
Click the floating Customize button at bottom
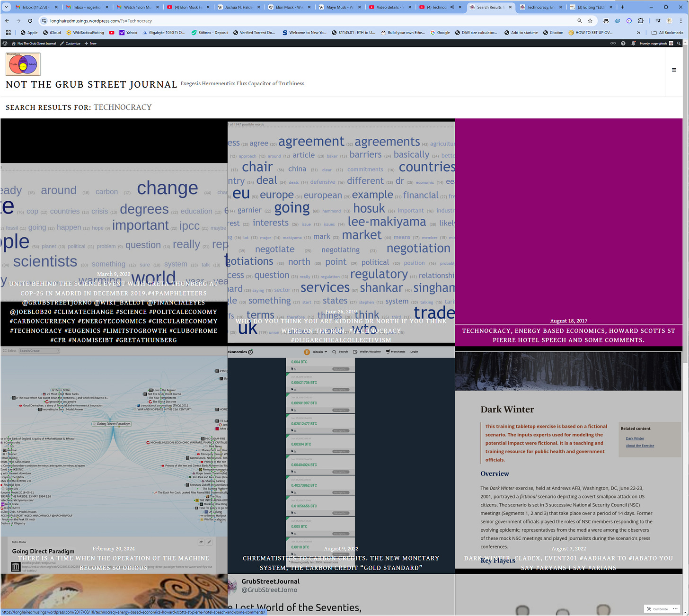click(x=658, y=609)
